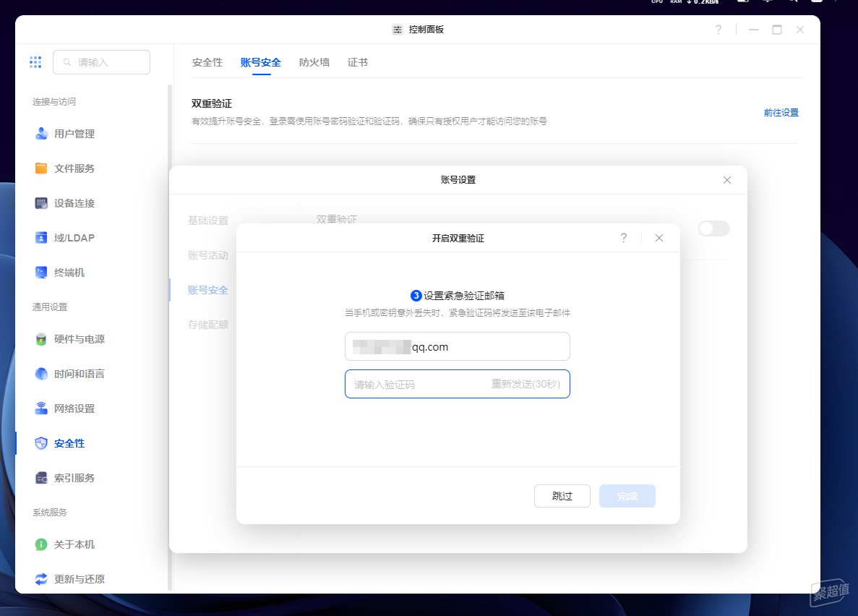Open 网络设置 in the sidebar
This screenshot has height=616, width=858.
(74, 408)
